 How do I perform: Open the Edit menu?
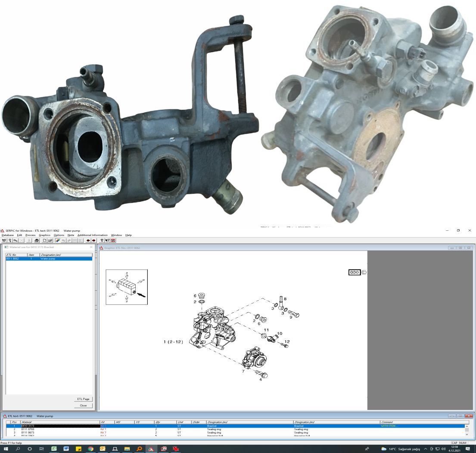click(x=19, y=235)
